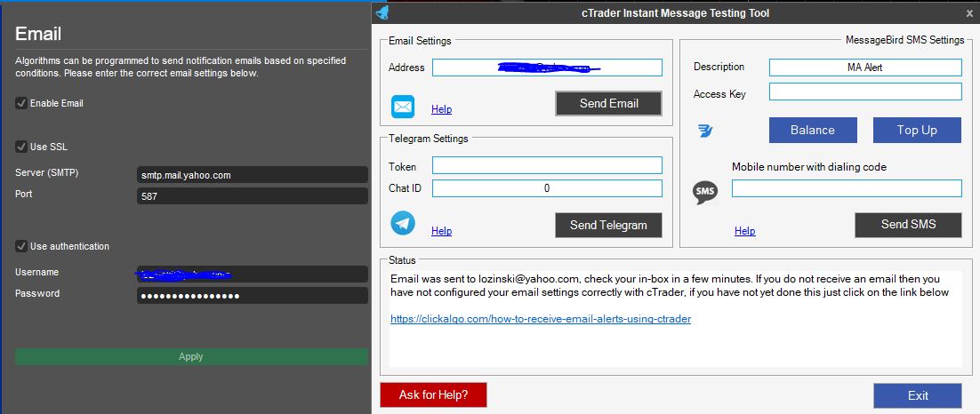This screenshot has height=414, width=980.
Task: Click the Chat ID field
Action: [x=547, y=188]
